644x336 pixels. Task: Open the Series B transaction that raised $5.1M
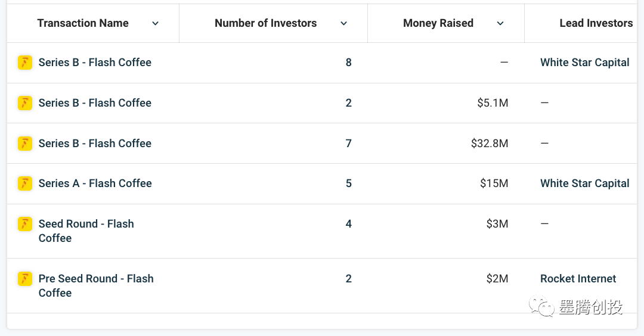coord(95,103)
